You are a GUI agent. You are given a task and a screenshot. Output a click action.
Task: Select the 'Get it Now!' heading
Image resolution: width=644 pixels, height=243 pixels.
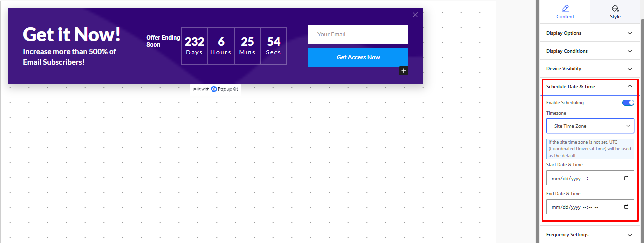pos(72,34)
